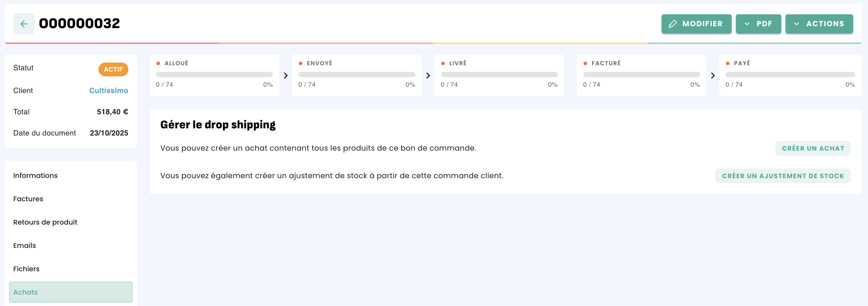Click the Modifier pencil button

(x=696, y=24)
